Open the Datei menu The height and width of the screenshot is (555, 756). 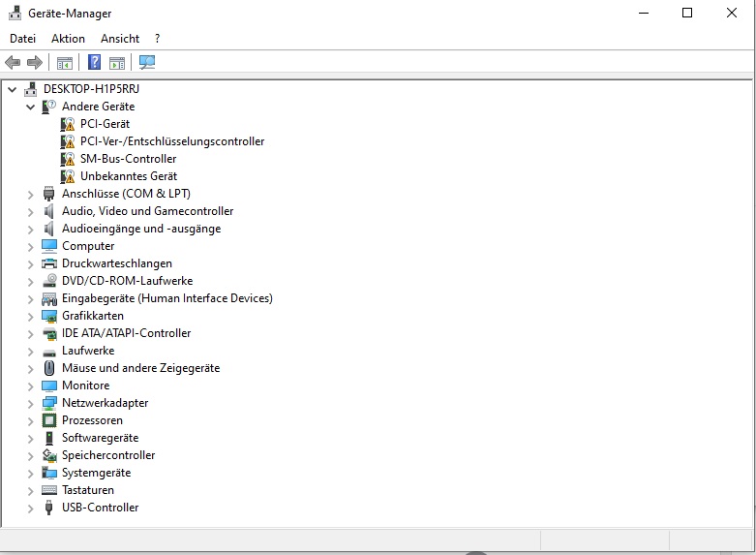(x=22, y=39)
